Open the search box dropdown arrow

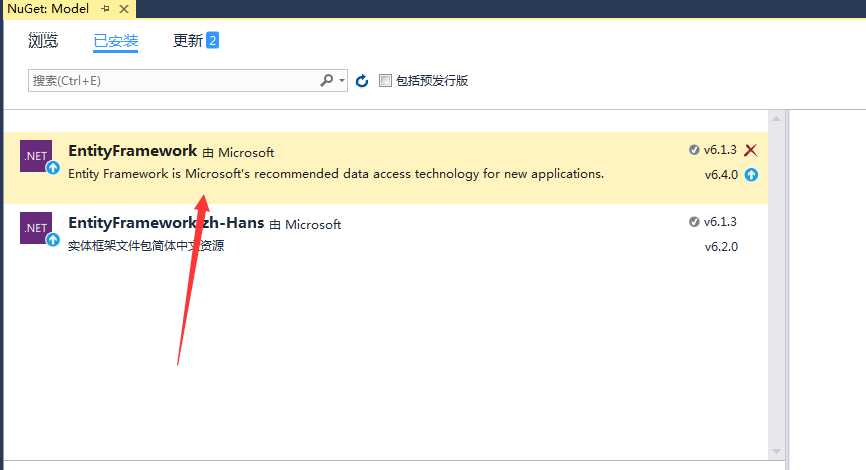[342, 81]
